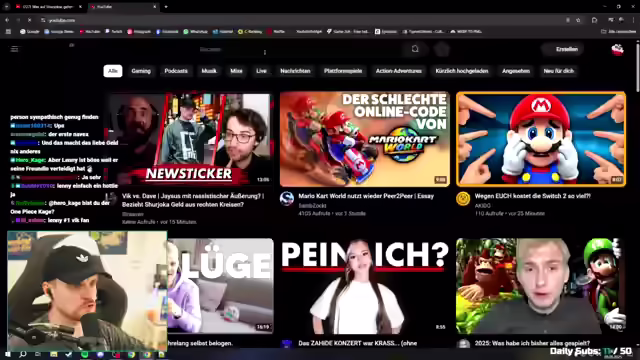This screenshot has height=360, width=640.
Task: Select the Podcasts filter chip
Action: pyautogui.click(x=176, y=71)
